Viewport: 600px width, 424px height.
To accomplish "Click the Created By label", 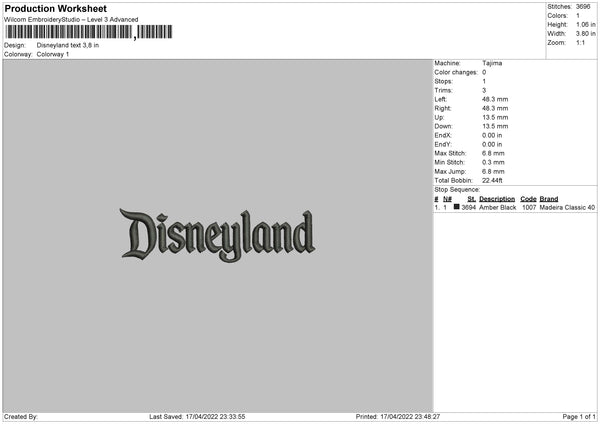I will pos(21,416).
